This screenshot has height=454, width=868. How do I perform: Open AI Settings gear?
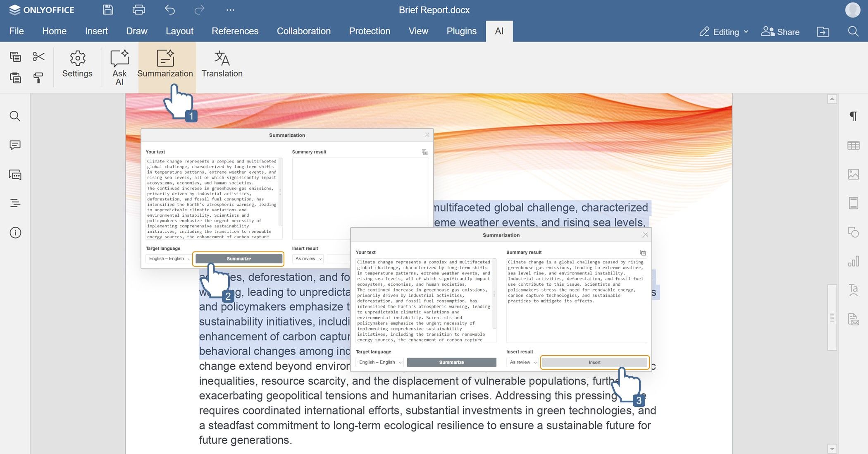click(77, 65)
